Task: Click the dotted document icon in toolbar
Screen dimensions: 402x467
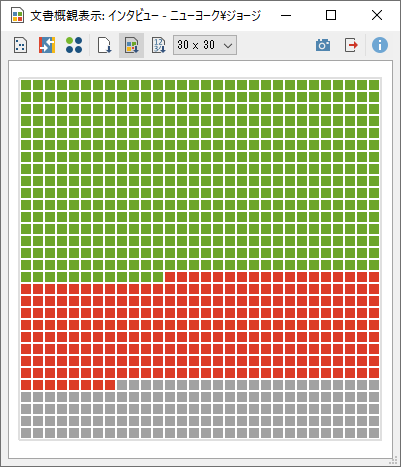Action: (20, 45)
